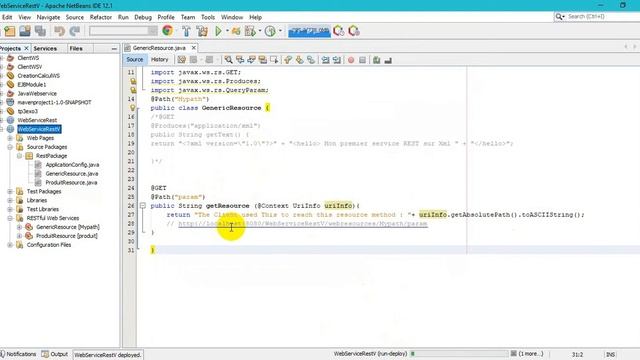This screenshot has height=360, width=640.
Task: Switch to the Files tab
Action: pos(76,48)
